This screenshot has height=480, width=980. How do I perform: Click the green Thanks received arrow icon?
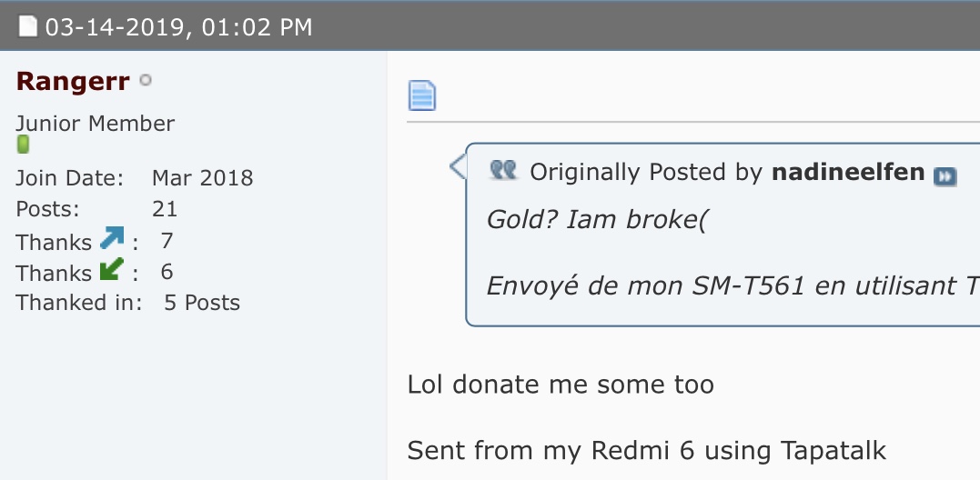[x=112, y=269]
